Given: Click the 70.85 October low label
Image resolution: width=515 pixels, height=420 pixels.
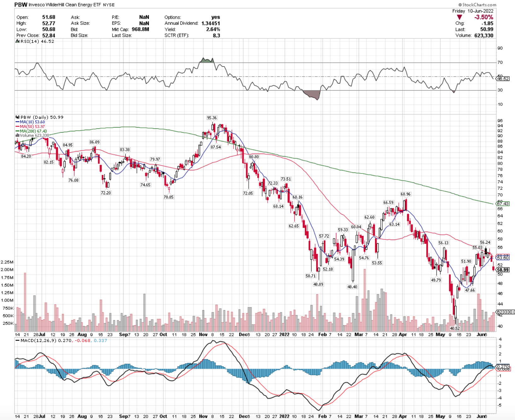Looking at the screenshot, I should pos(169,197).
